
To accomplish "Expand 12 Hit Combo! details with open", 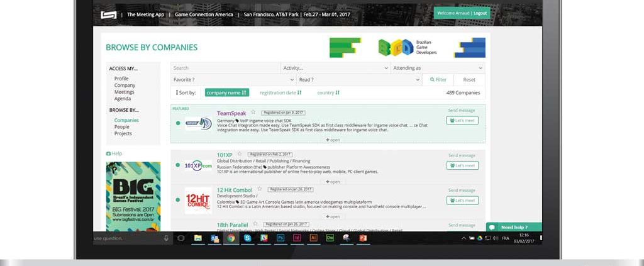I will [333, 216].
